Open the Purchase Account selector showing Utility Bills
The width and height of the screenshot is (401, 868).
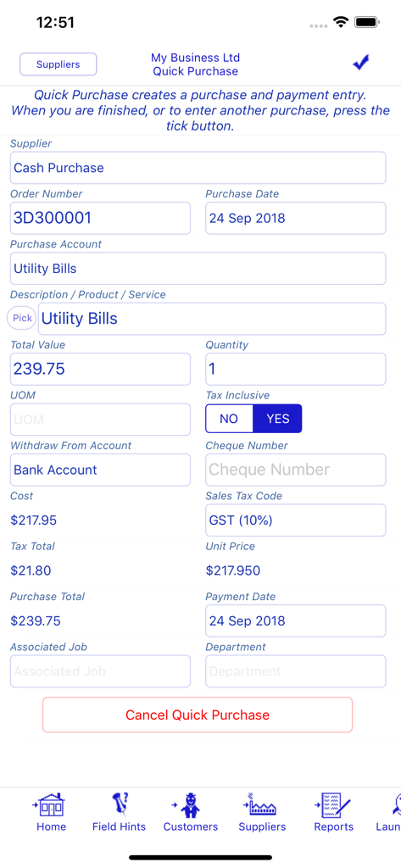pyautogui.click(x=198, y=269)
